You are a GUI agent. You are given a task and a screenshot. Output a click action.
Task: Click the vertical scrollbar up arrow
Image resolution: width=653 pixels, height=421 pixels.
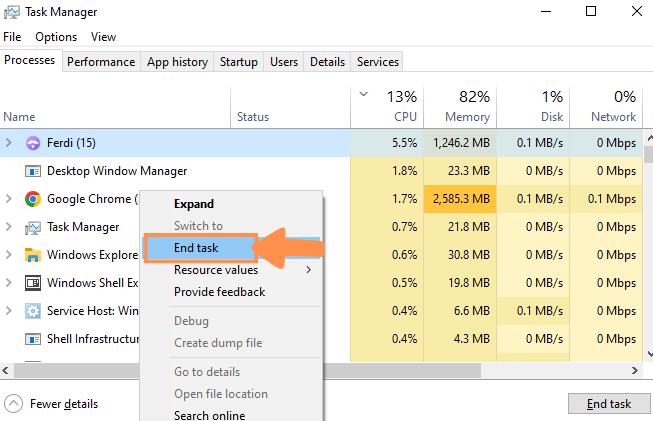pos(649,136)
